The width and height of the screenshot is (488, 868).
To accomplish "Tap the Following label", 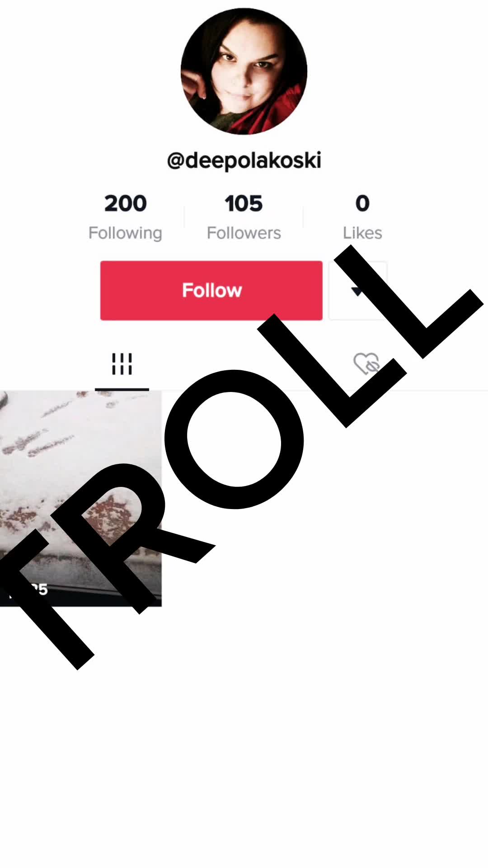I will coord(125,233).
